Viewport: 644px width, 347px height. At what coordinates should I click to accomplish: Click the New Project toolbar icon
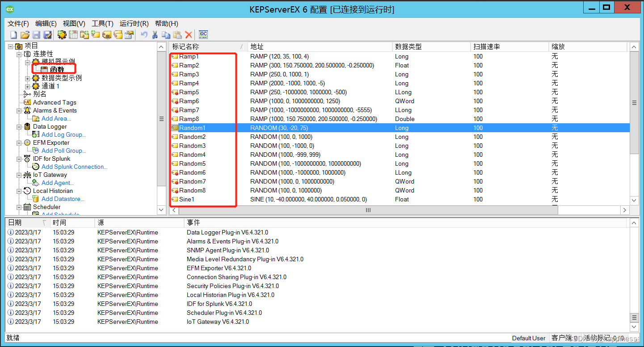[x=13, y=35]
